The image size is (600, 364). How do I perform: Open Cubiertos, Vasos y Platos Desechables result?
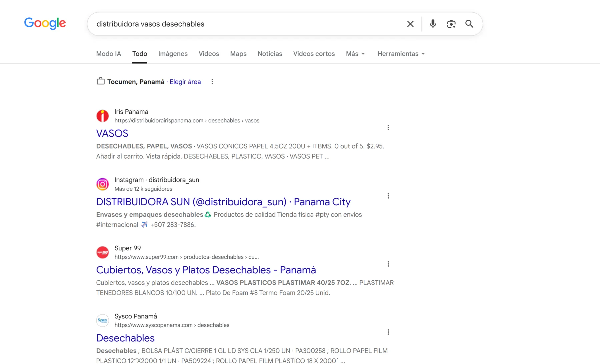click(x=206, y=270)
